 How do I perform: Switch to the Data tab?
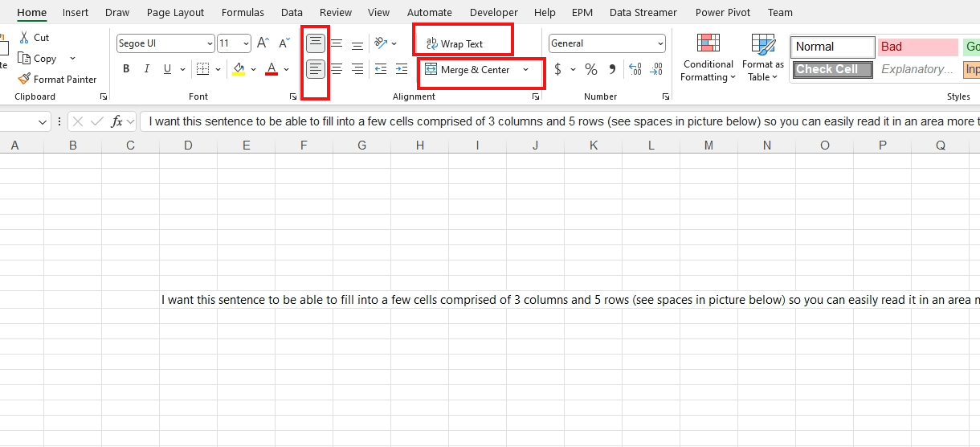pyautogui.click(x=292, y=12)
